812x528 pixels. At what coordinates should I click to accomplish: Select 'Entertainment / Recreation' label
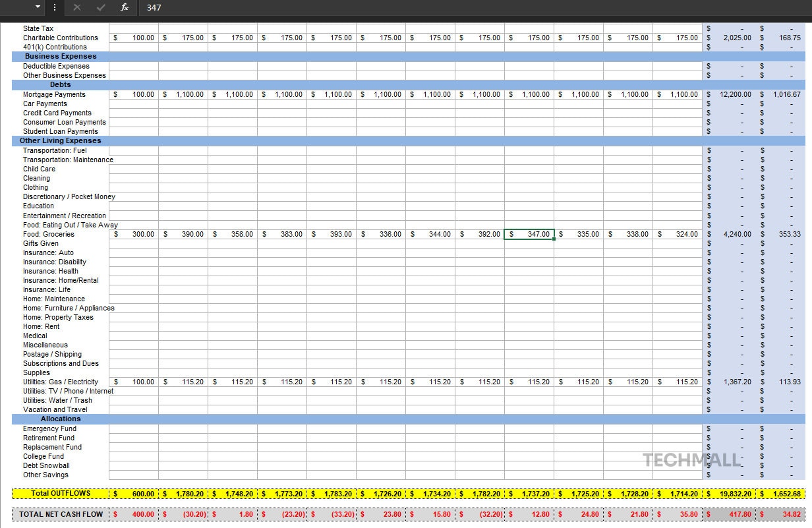point(65,216)
